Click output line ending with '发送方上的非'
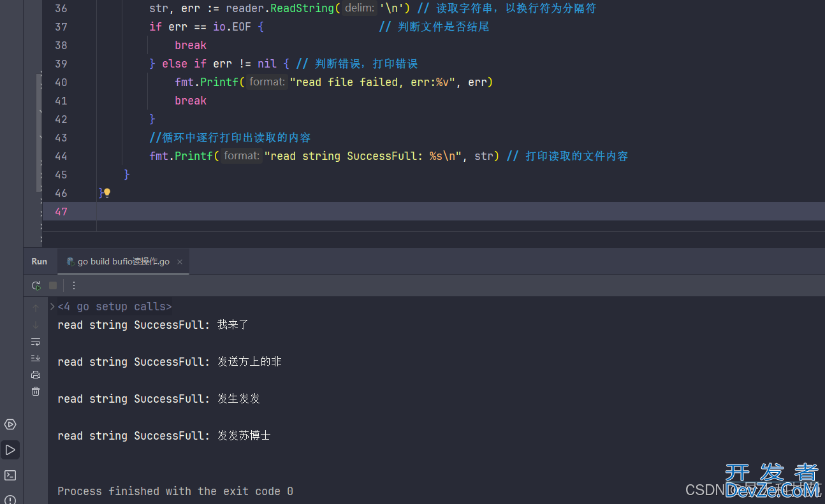The height and width of the screenshot is (504, 825). click(170, 362)
